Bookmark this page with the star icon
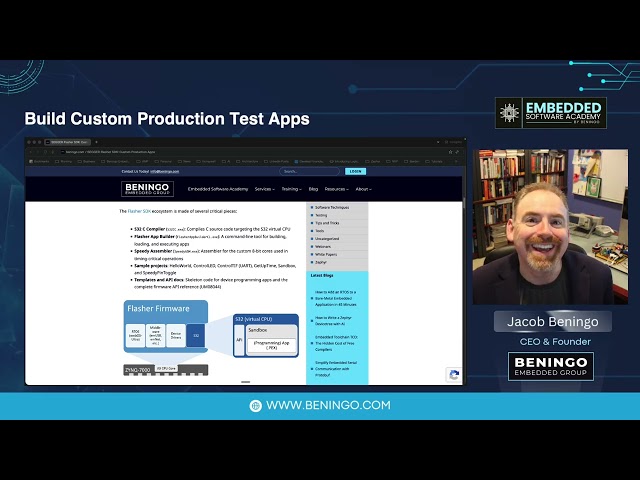The width and height of the screenshot is (640, 480). point(450,152)
